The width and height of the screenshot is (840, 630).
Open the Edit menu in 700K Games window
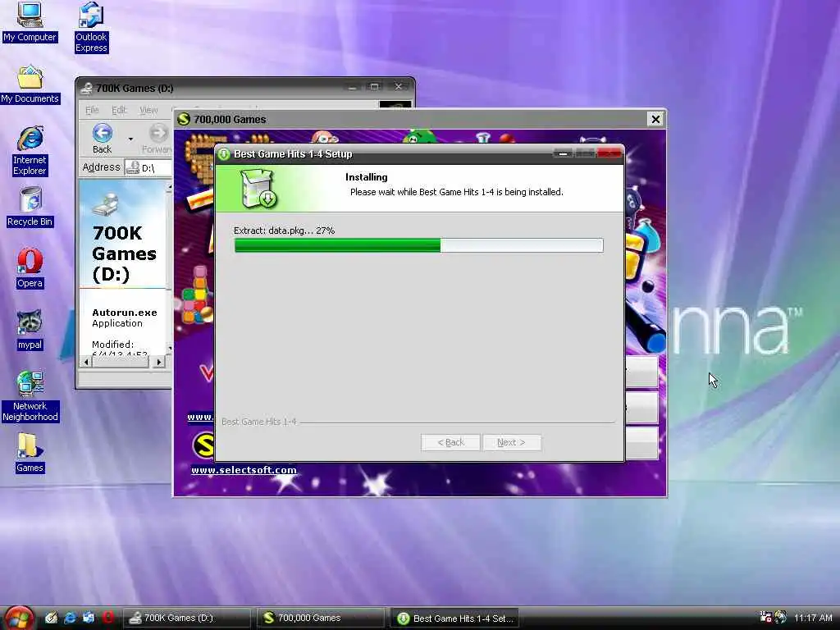coord(119,110)
